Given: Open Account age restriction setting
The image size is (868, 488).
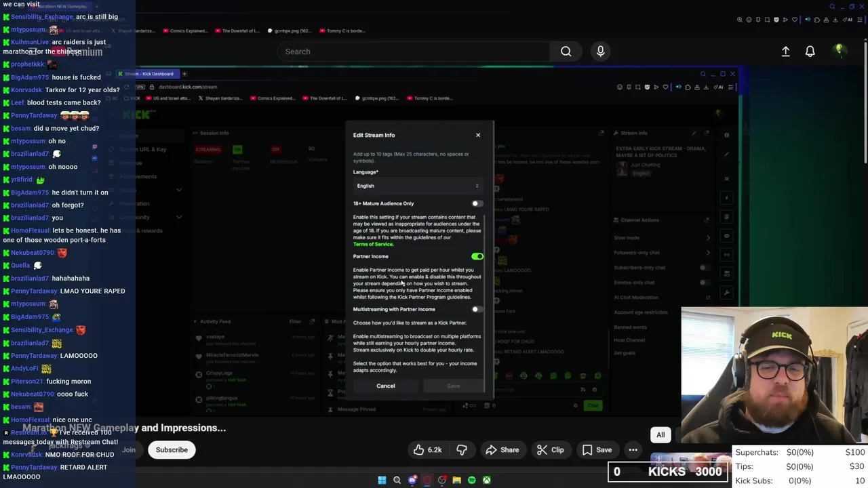Looking at the screenshot, I should [641, 312].
